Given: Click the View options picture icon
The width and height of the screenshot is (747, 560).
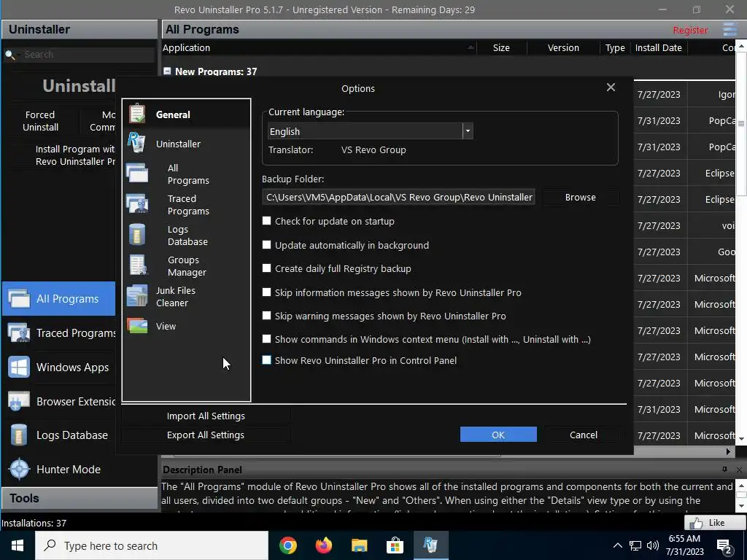Looking at the screenshot, I should pos(137,326).
